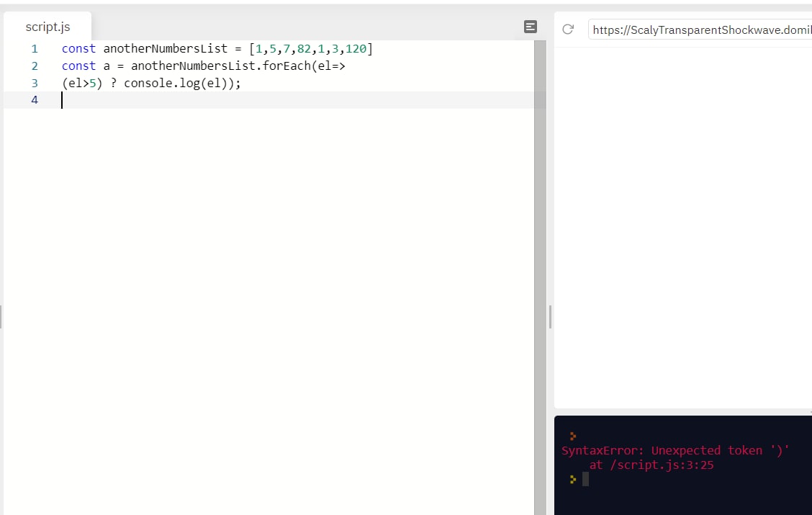Click line number 3 in gutter
The image size is (812, 515).
tap(35, 83)
